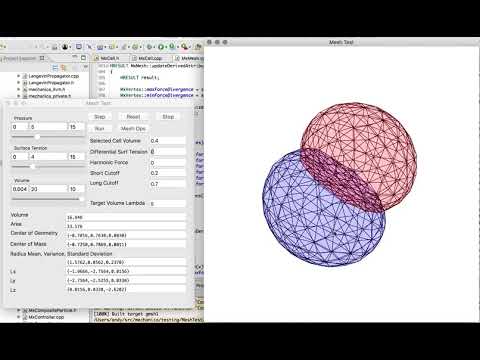The image size is (480, 360).
Task: Click the Center of Geometry value field
Action: pyautogui.click(x=126, y=235)
